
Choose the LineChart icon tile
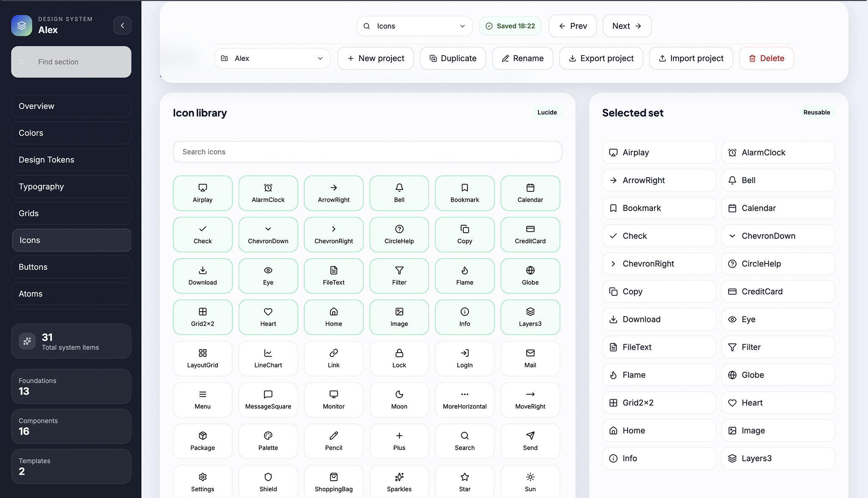[x=268, y=358]
